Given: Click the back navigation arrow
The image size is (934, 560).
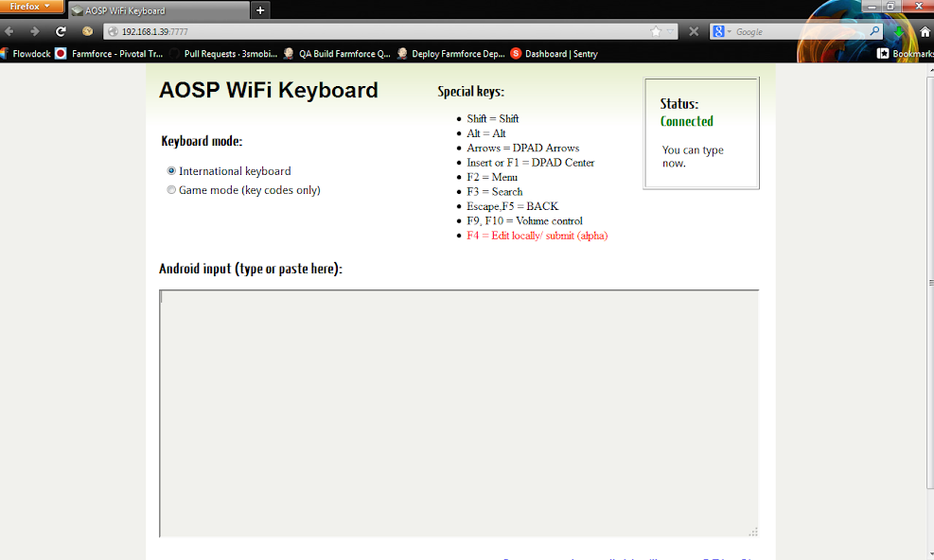Looking at the screenshot, I should click(x=9, y=30).
